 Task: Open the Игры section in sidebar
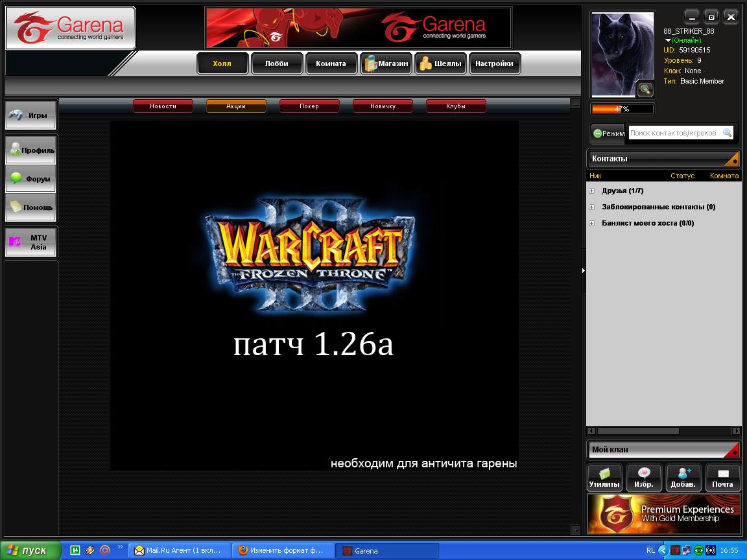(31, 115)
